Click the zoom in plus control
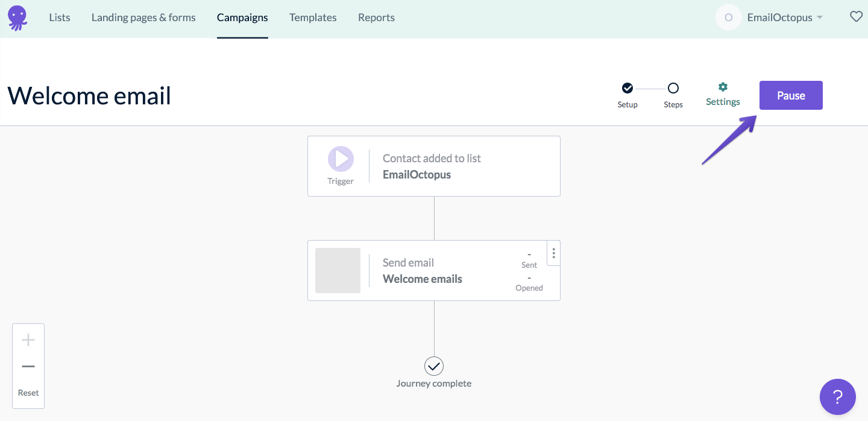The image size is (868, 421). click(x=28, y=340)
